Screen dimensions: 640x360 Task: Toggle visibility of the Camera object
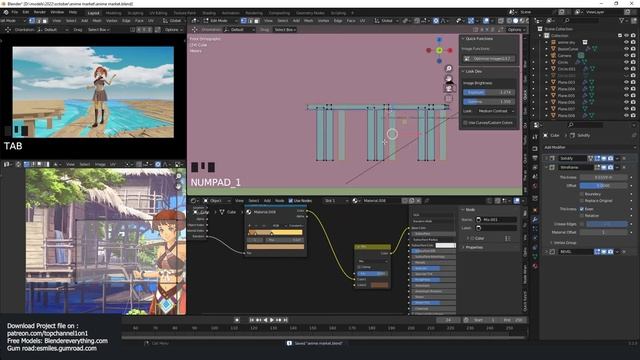tap(626, 55)
